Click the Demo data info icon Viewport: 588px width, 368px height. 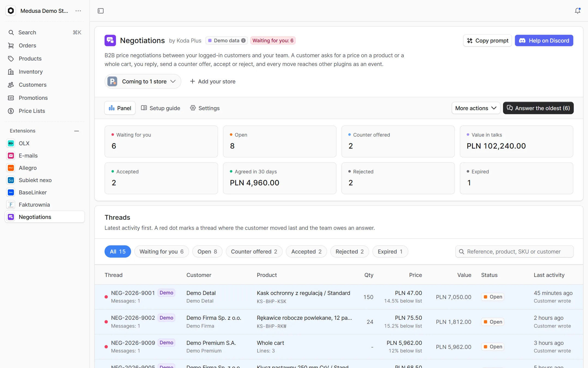pyautogui.click(x=243, y=41)
